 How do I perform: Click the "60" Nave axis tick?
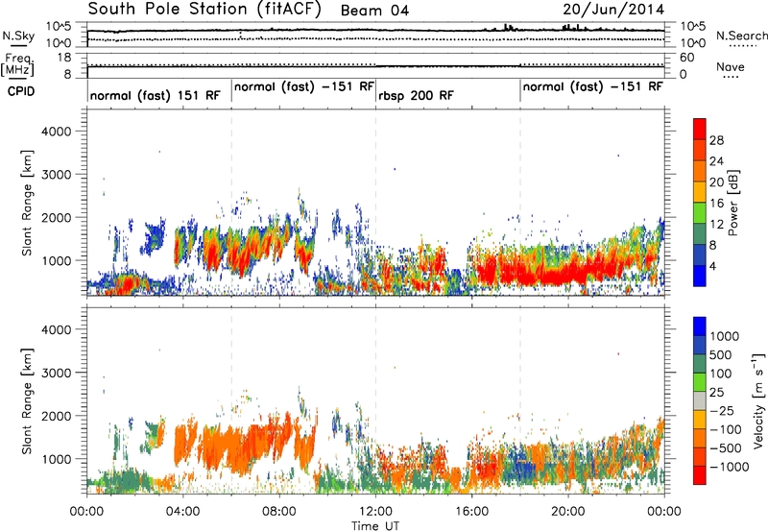pos(686,58)
